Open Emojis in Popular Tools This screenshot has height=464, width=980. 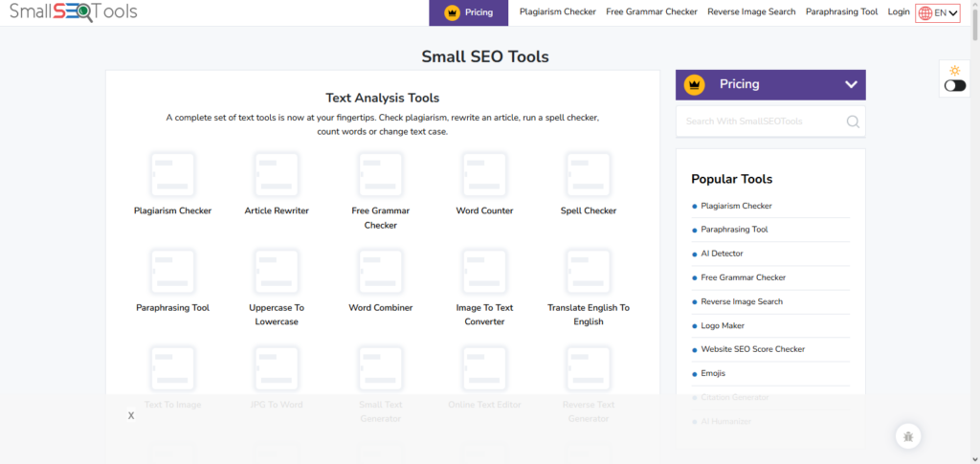point(713,373)
